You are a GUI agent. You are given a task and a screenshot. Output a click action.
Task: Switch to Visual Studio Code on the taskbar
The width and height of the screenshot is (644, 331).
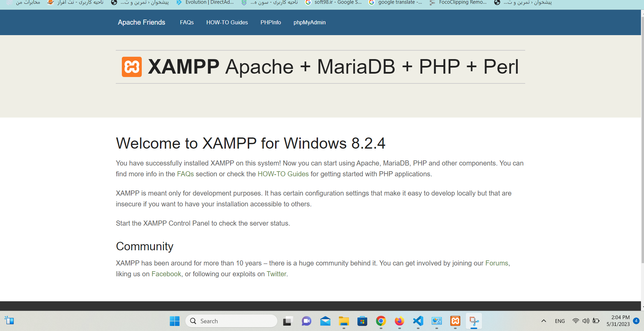point(418,321)
